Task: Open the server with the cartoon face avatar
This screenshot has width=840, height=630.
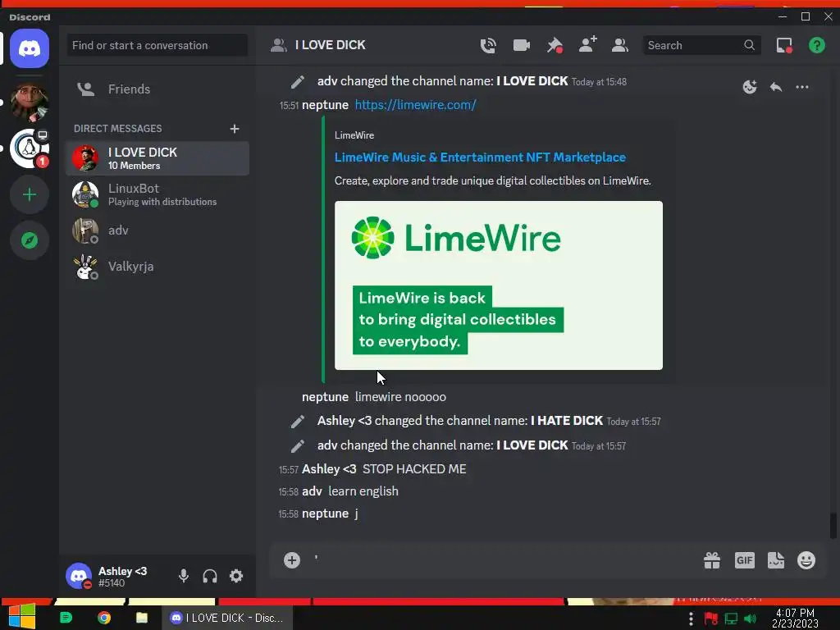Action: (30, 103)
